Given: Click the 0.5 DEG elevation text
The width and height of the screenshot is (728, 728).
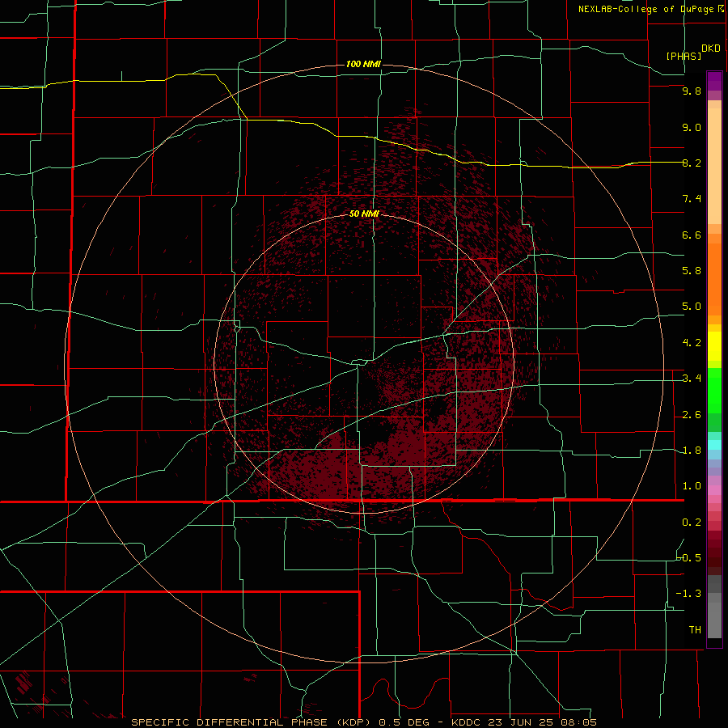Looking at the screenshot, I should [x=404, y=722].
